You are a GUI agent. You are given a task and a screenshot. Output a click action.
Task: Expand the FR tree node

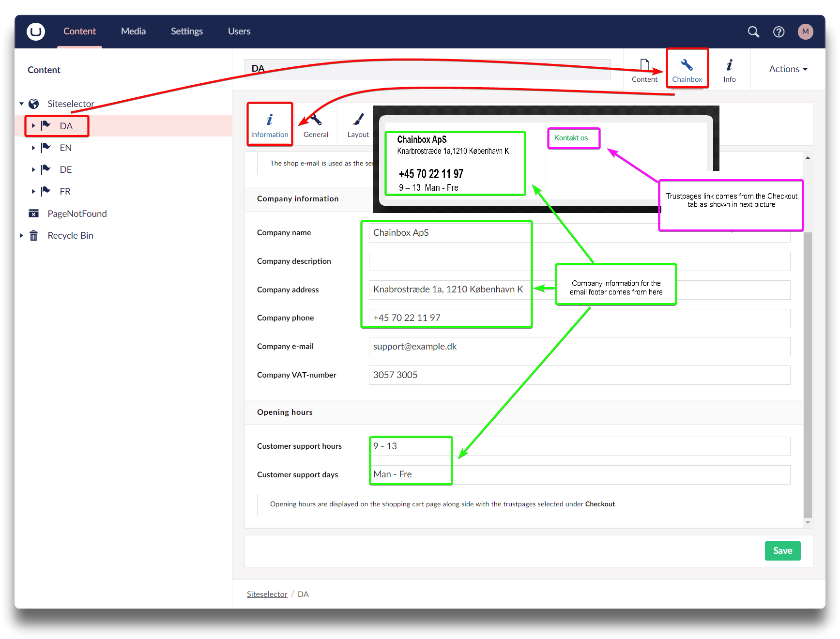pos(33,191)
